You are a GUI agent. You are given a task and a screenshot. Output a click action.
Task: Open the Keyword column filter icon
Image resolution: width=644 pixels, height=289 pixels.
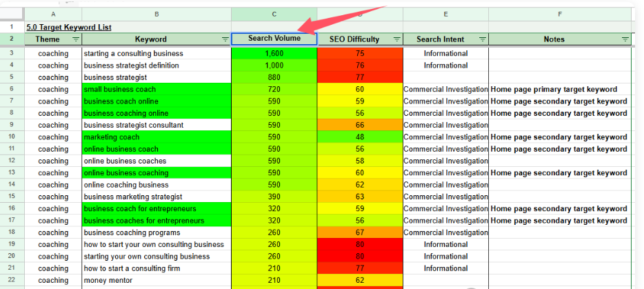coord(225,39)
